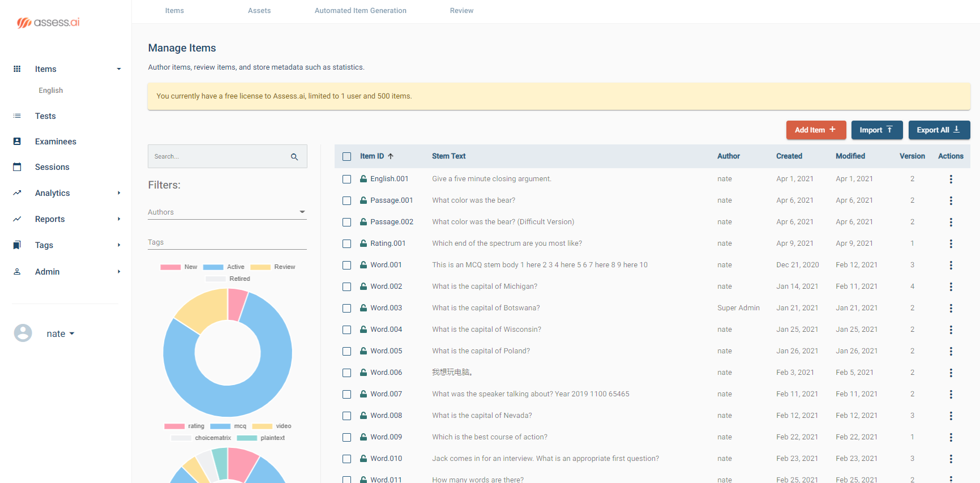The height and width of the screenshot is (483, 980).
Task: Check the box for Word.001
Action: coord(347,265)
